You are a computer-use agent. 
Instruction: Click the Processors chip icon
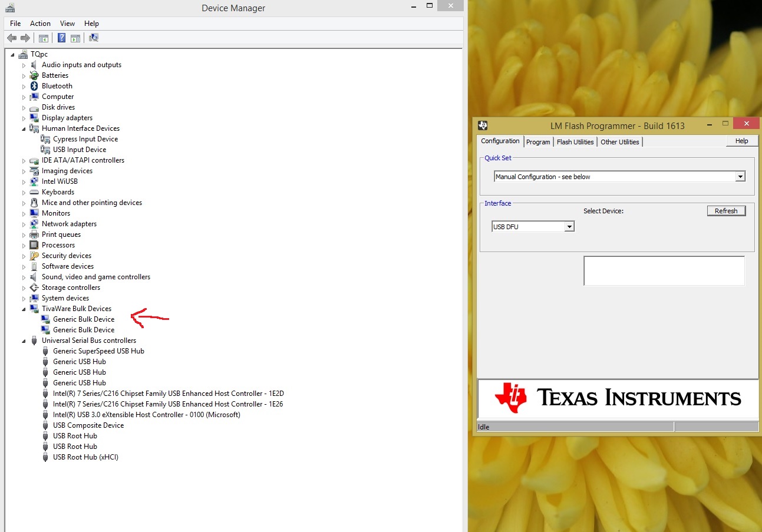(34, 245)
